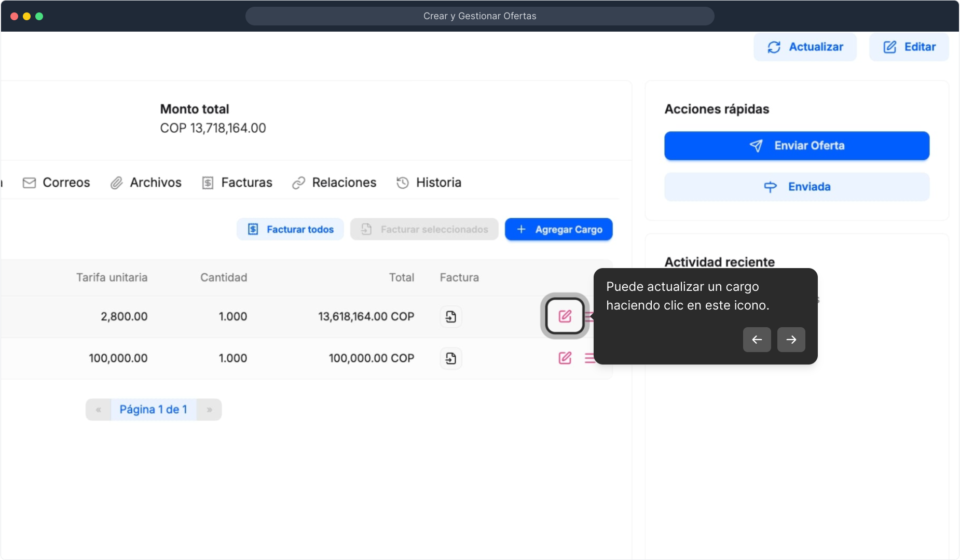Add a charge with Agregar Cargo
Viewport: 960px width, 560px height.
(x=558, y=229)
